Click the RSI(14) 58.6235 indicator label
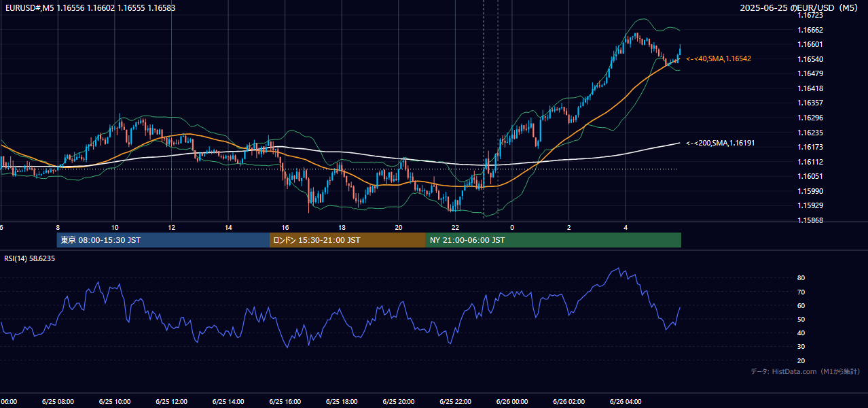The width and height of the screenshot is (868, 408). coord(29,259)
